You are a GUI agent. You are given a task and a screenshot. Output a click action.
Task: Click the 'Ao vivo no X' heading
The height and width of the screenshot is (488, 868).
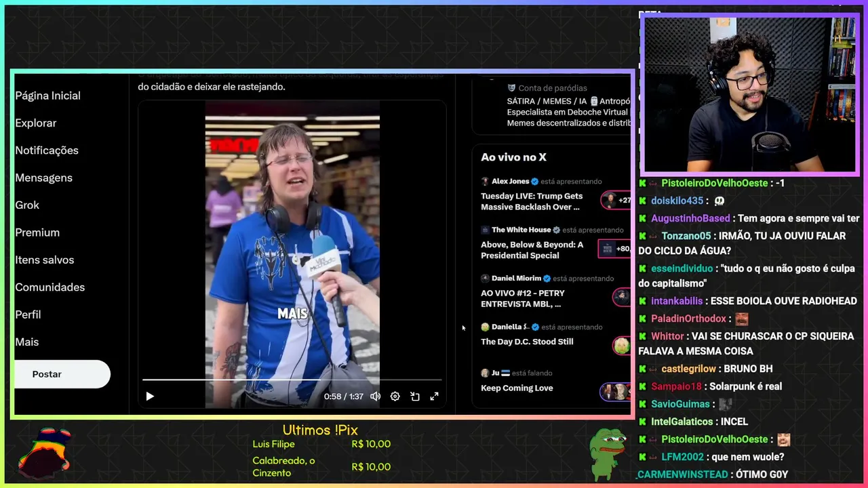[x=513, y=157]
